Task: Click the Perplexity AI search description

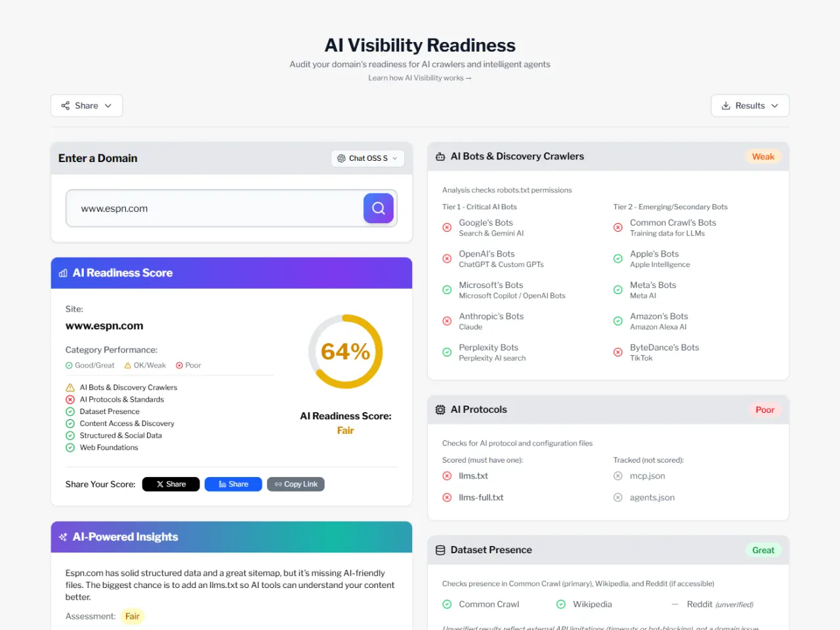Action: coord(492,358)
